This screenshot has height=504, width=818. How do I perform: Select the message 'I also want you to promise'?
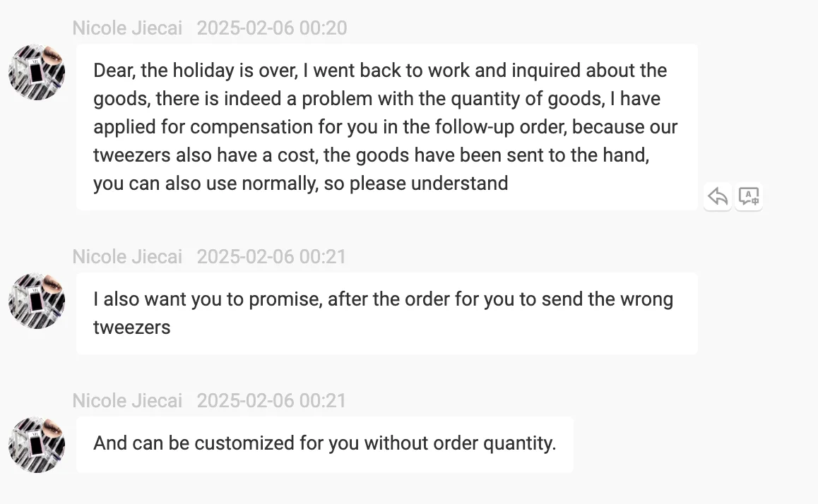[x=386, y=313]
